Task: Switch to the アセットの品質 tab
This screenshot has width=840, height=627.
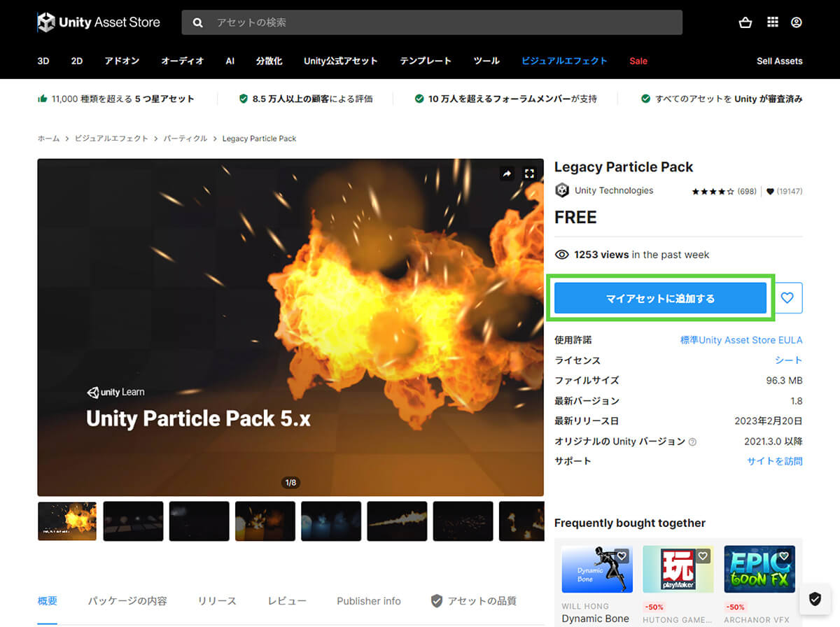Action: tap(473, 601)
